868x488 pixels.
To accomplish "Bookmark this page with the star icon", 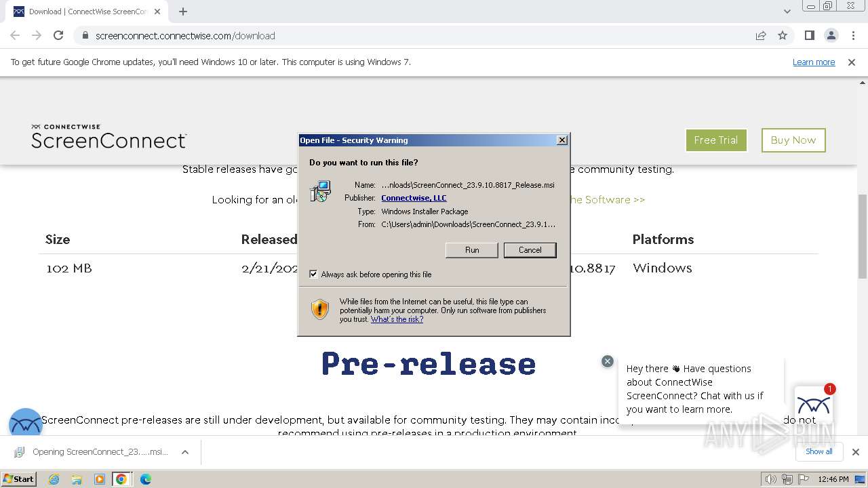I will pyautogui.click(x=783, y=36).
